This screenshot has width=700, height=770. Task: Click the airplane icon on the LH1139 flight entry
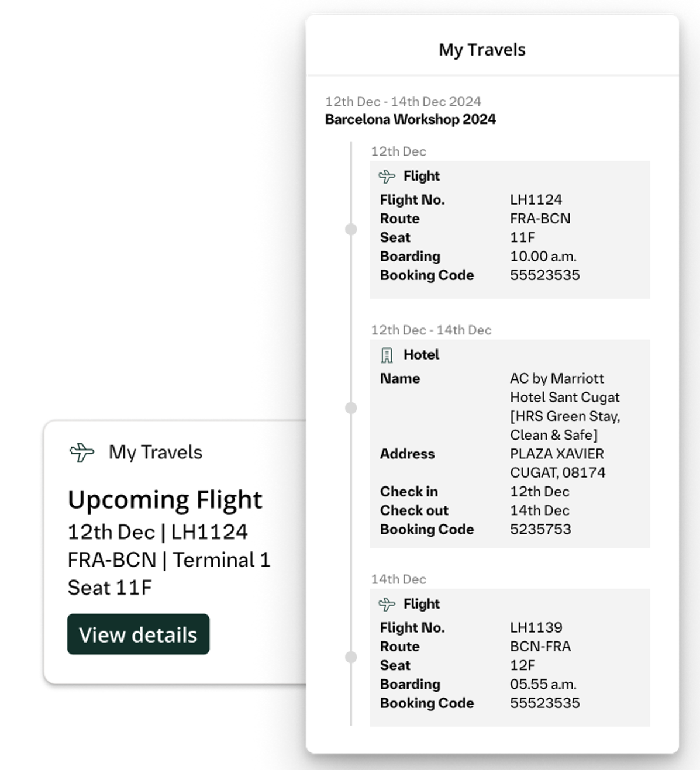(387, 604)
